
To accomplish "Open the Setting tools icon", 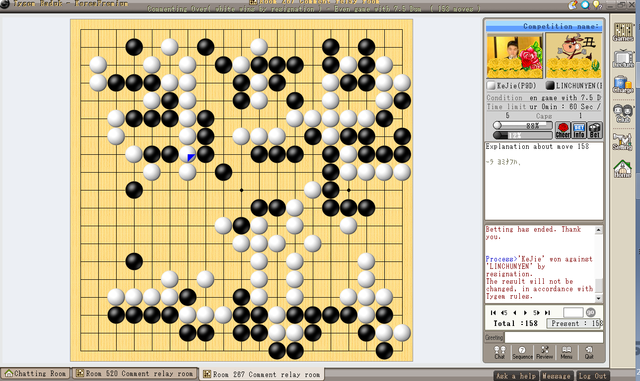I will pyautogui.click(x=623, y=141).
